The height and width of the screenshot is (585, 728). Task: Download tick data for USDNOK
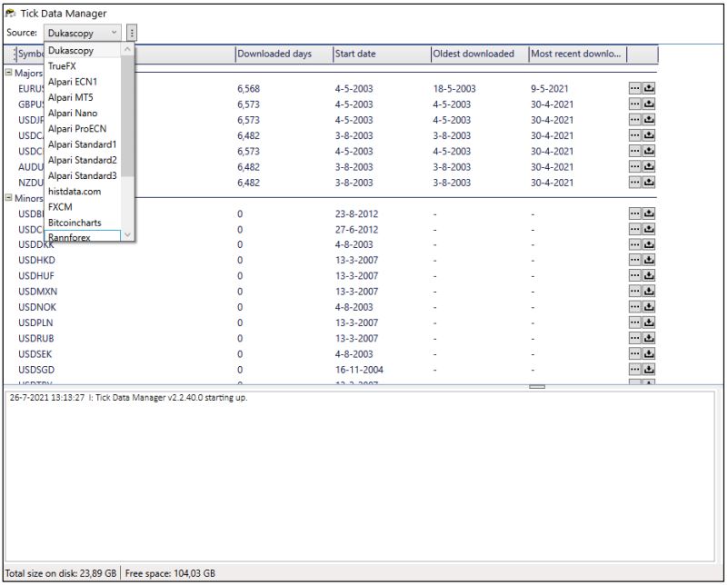click(649, 307)
